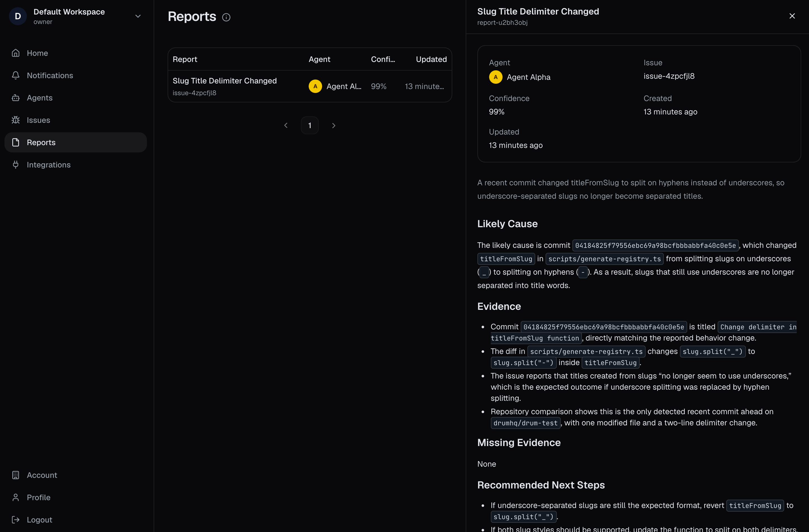Click the Agent column header
This screenshot has width=809, height=532.
[319, 59]
